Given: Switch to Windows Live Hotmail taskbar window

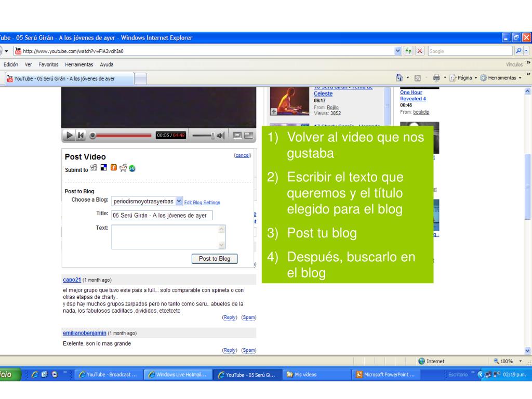Looking at the screenshot, I should click(x=179, y=375).
